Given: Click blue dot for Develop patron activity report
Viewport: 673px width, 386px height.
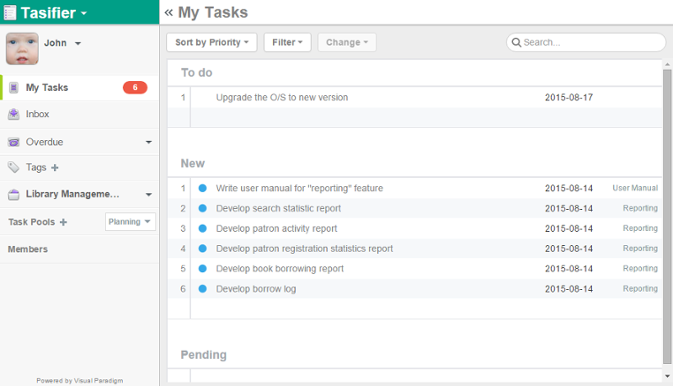Looking at the screenshot, I should (203, 228).
